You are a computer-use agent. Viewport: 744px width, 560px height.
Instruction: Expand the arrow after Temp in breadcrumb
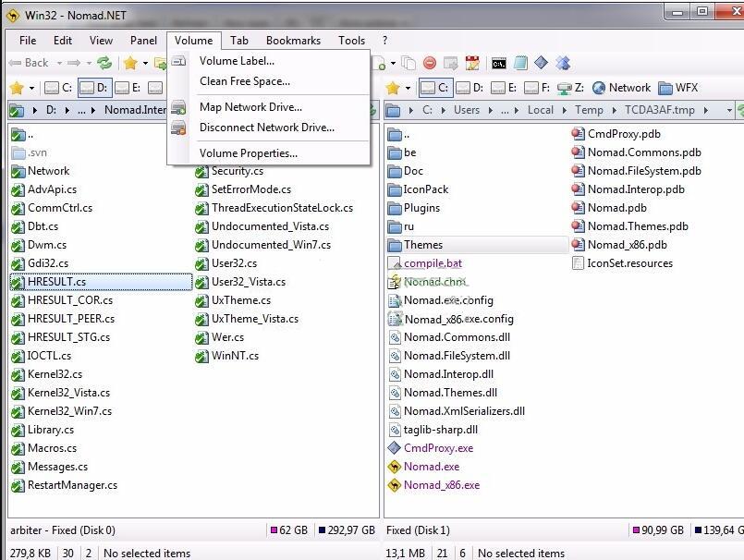[615, 111]
